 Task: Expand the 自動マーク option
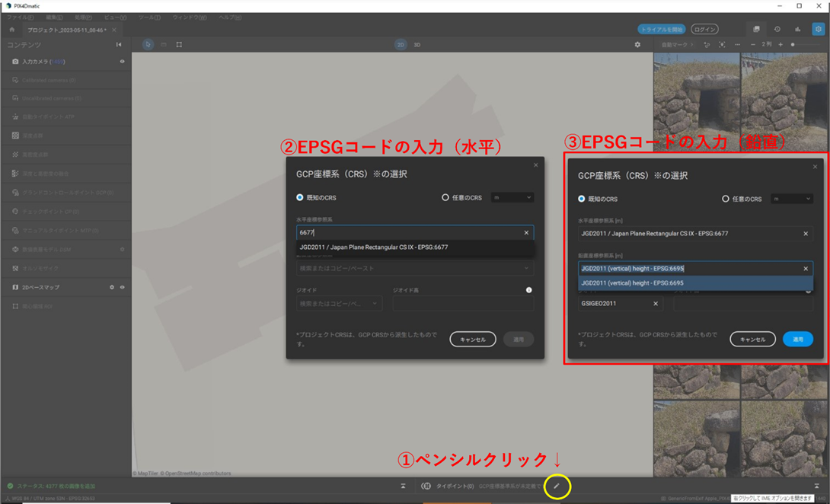click(677, 44)
